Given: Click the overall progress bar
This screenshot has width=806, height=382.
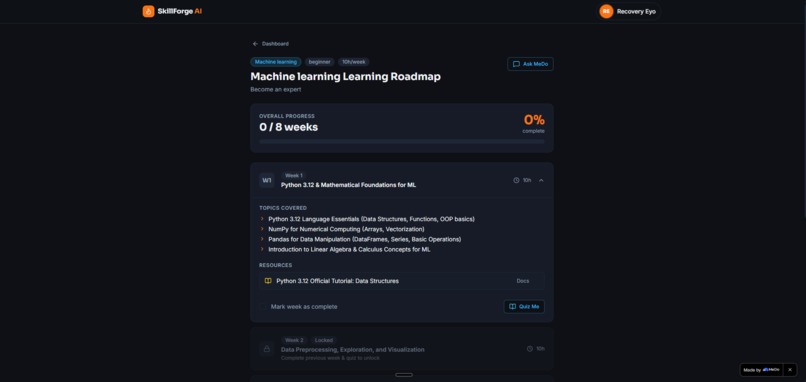Looking at the screenshot, I should 401,141.
